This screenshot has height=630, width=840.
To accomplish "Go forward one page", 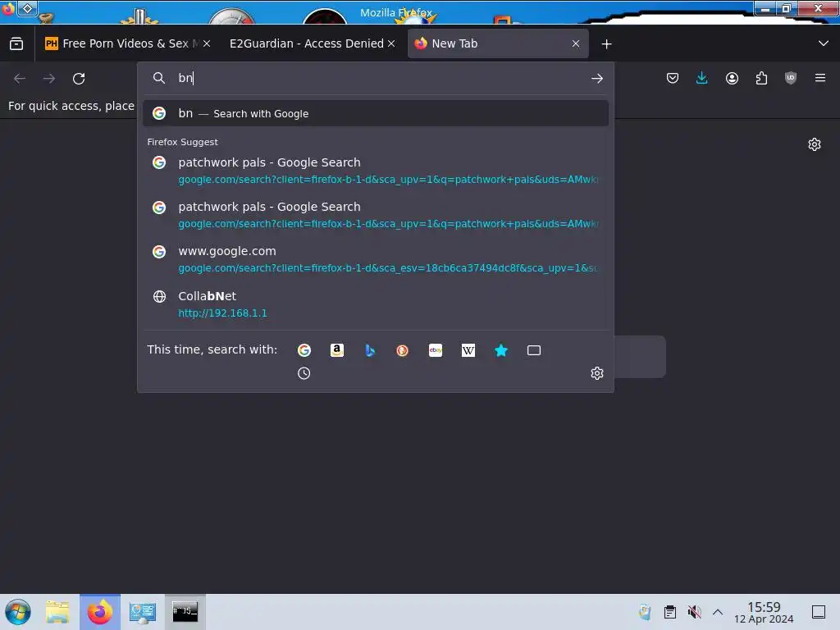I will [x=49, y=78].
